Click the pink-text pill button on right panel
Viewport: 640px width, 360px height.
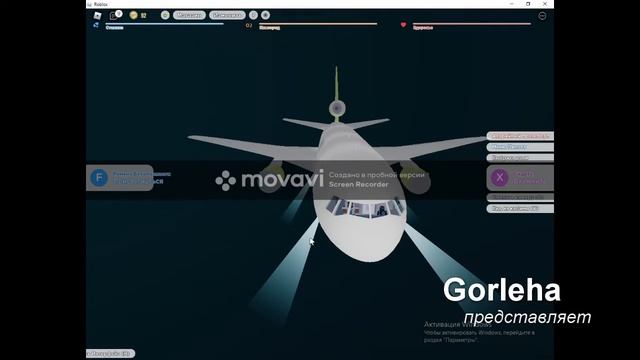(x=520, y=136)
